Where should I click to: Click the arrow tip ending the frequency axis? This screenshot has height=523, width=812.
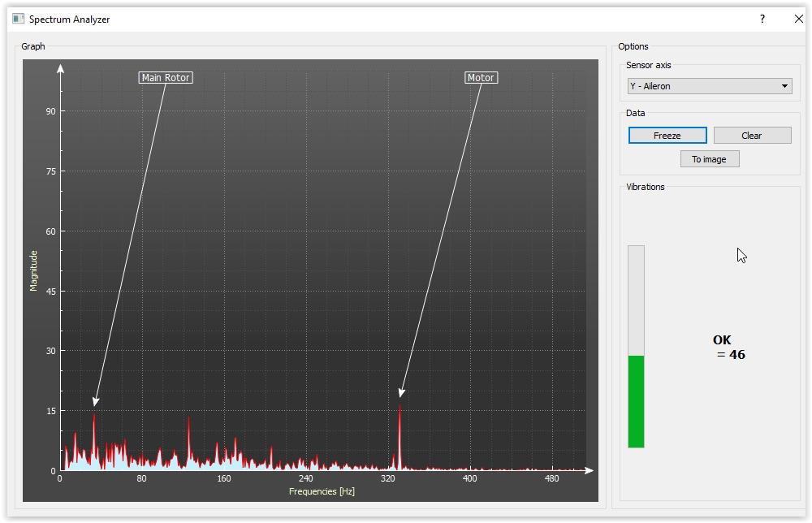(589, 470)
